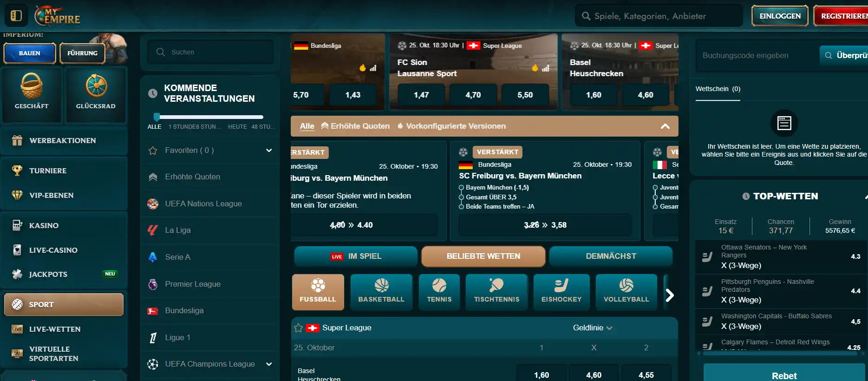
Task: Open Premier League from league list
Action: pos(210,284)
